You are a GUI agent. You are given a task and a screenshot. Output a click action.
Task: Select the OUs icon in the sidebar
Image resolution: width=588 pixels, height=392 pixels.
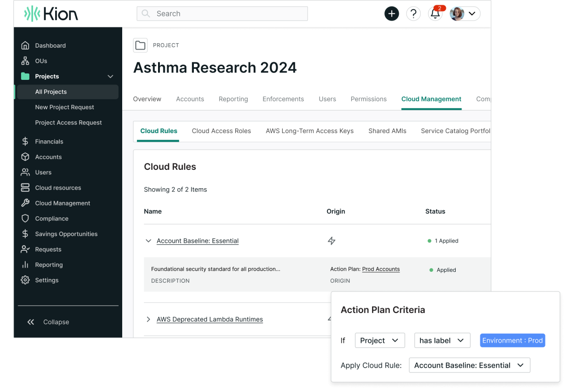[x=26, y=61]
